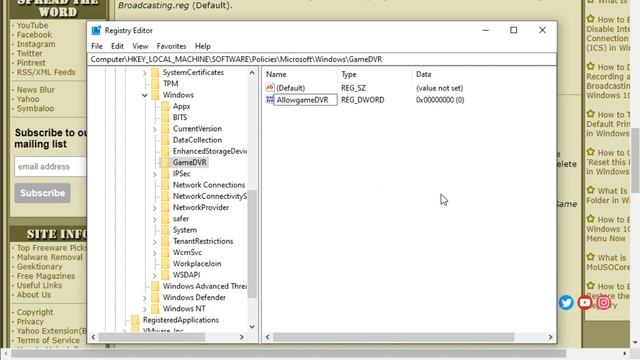Image resolution: width=640 pixels, height=360 pixels.
Task: Select the WorkplaceJoin key
Action: pyautogui.click(x=197, y=264)
